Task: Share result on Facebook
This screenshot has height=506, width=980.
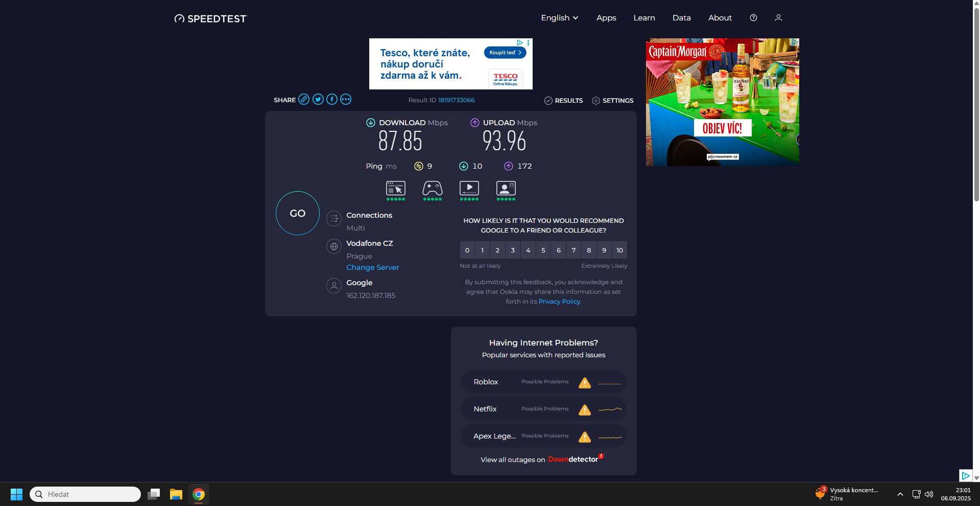Action: [x=332, y=99]
